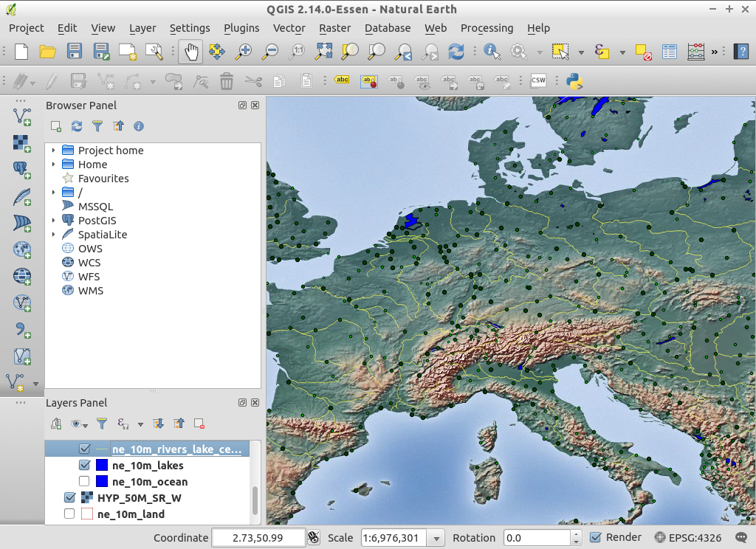Viewport: 756px width, 549px height.
Task: Expand the root / folder node
Action: 53,193
